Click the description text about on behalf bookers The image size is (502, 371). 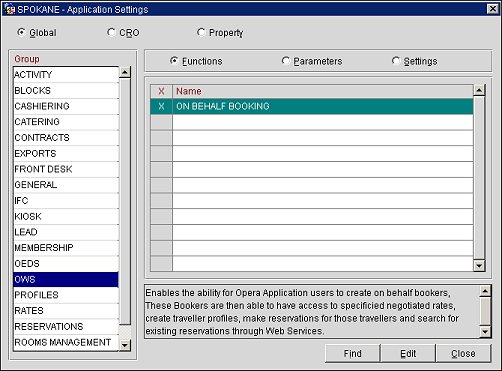pos(302,312)
